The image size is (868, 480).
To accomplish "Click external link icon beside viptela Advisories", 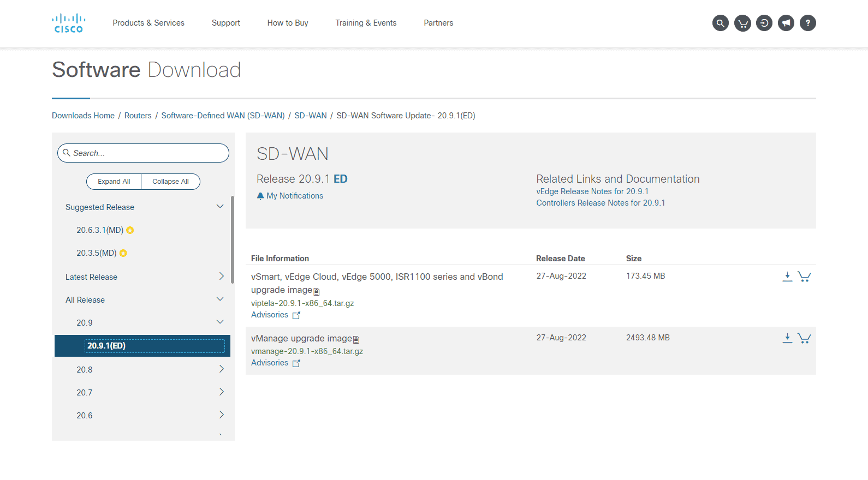I will click(296, 315).
